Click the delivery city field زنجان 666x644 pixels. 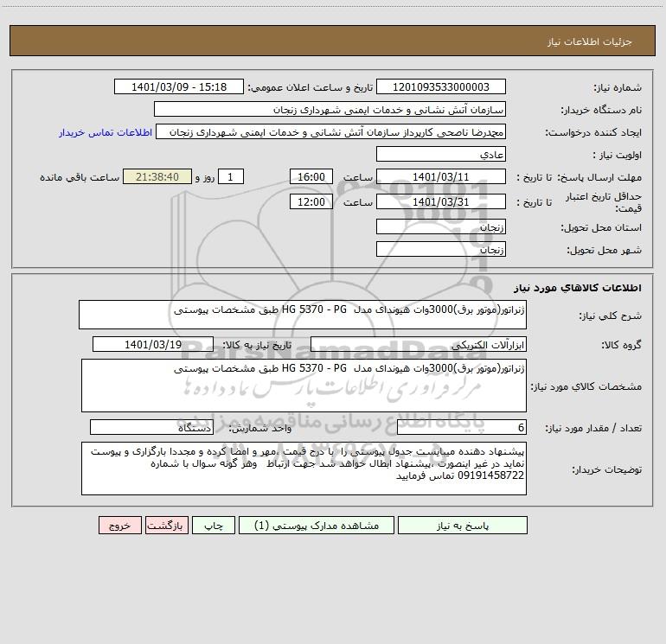tap(441, 249)
